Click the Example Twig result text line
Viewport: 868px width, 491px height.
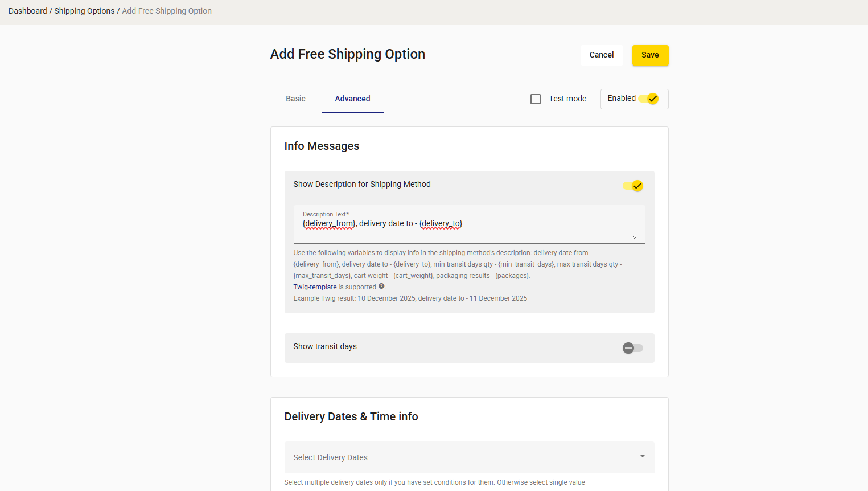(x=410, y=298)
